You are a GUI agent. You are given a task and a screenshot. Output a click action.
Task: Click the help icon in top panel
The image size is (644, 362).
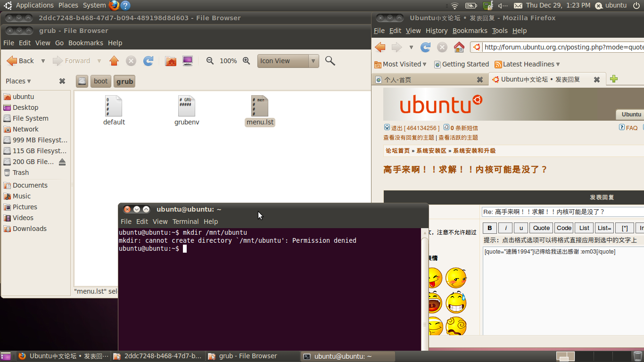pyautogui.click(x=125, y=5)
